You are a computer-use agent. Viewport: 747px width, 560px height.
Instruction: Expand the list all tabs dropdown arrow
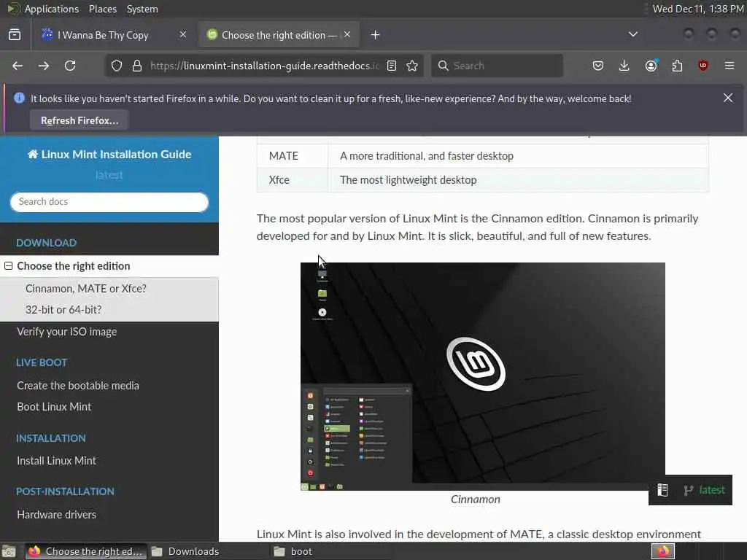633,34
